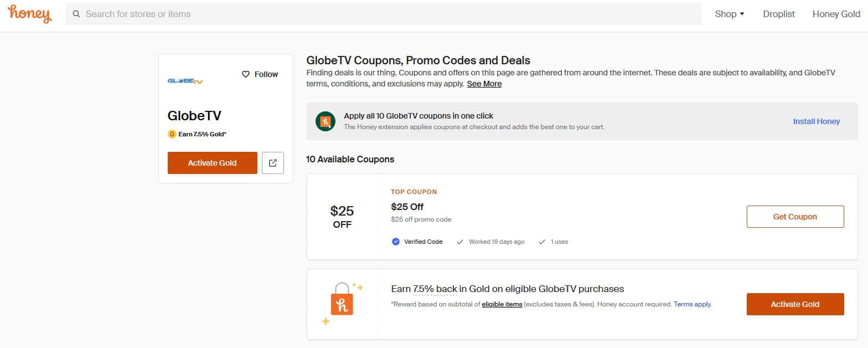Image resolution: width=868 pixels, height=348 pixels.
Task: Click the Honey logo in top left
Action: tap(29, 14)
